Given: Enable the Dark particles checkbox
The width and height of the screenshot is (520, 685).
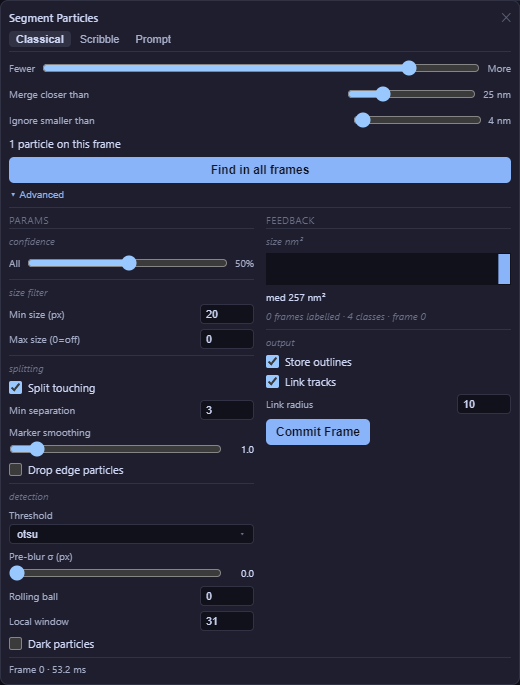Looking at the screenshot, I should point(16,644).
